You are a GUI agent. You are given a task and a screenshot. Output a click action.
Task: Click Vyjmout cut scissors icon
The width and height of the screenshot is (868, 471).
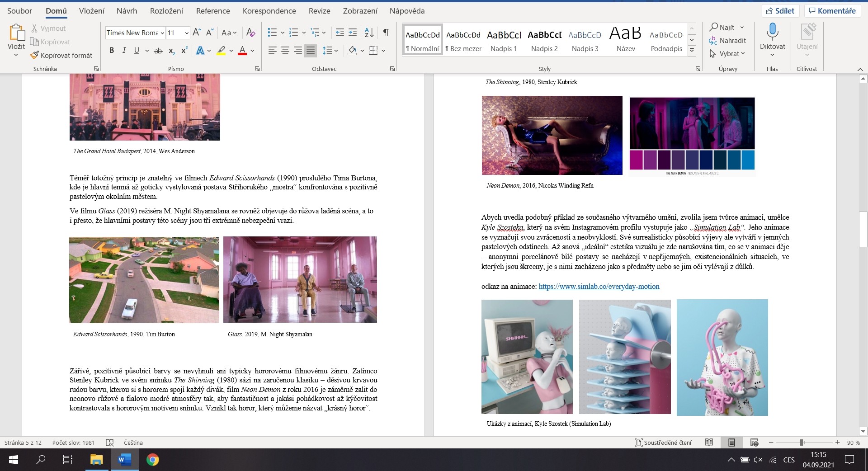34,28
